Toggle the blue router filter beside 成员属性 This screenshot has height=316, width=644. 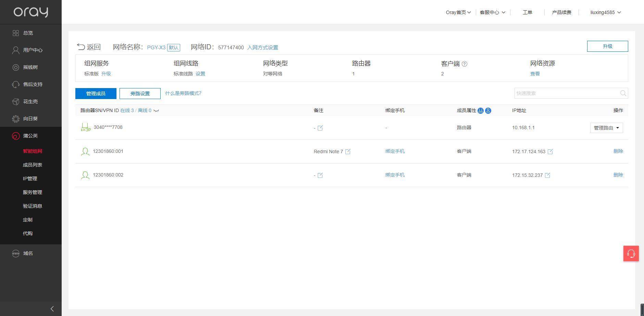pyautogui.click(x=480, y=111)
